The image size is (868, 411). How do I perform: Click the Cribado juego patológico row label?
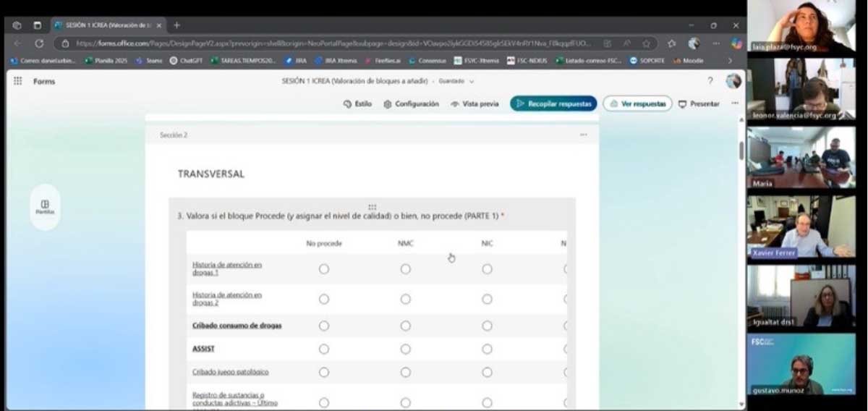tap(231, 372)
